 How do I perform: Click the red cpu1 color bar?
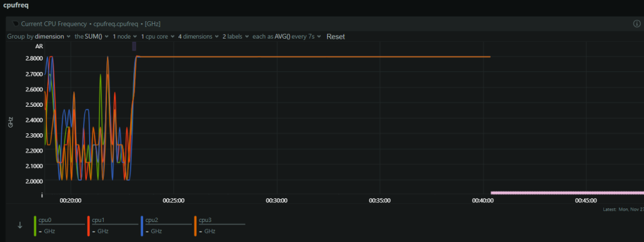[x=88, y=226]
